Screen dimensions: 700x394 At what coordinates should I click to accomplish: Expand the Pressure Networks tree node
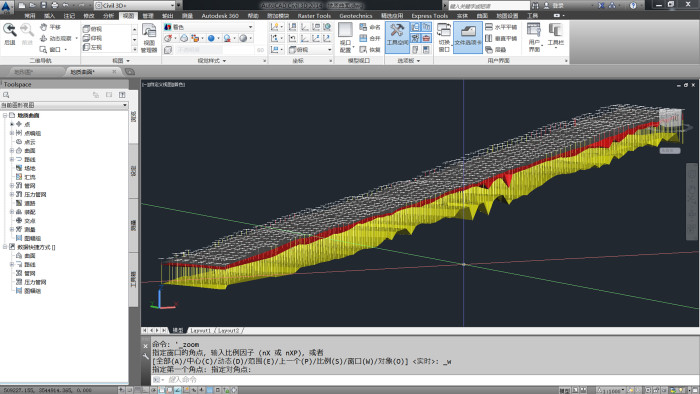pos(12,195)
